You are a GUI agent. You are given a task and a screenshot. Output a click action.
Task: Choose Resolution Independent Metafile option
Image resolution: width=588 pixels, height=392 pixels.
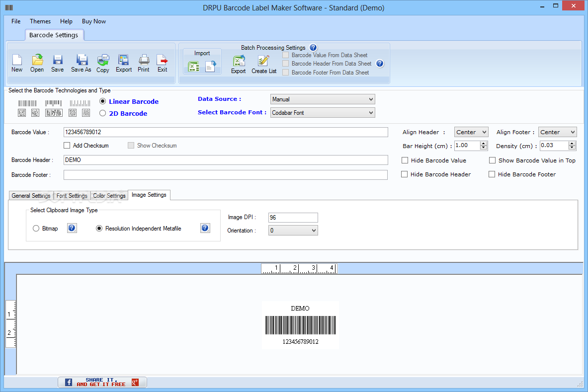point(99,228)
